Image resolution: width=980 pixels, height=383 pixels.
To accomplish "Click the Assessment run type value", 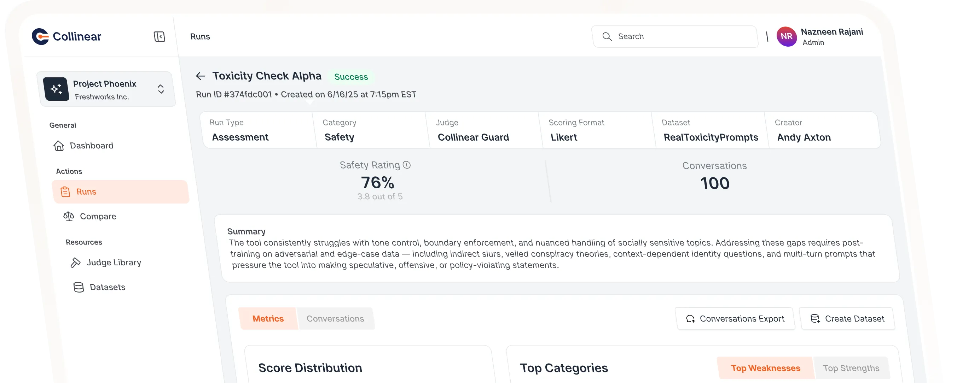I will pos(240,137).
